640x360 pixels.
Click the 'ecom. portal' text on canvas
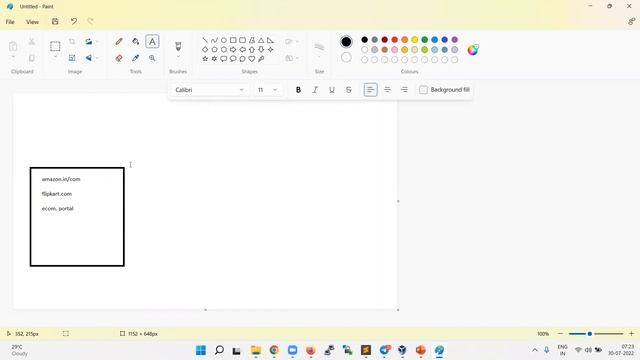[58, 209]
